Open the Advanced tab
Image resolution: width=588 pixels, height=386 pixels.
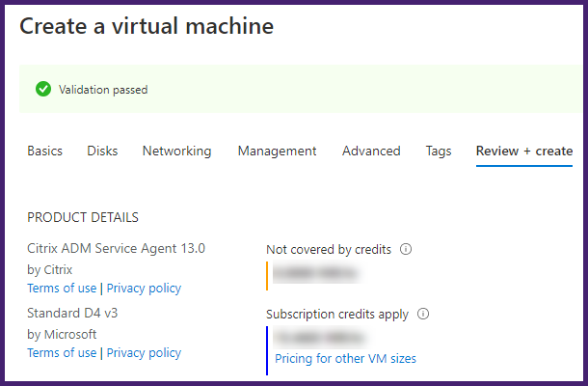(x=371, y=151)
